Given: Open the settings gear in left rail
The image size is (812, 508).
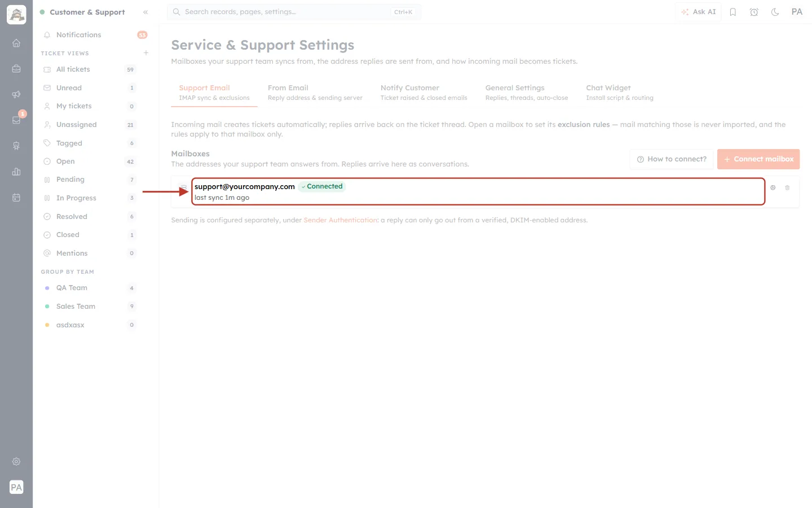Looking at the screenshot, I should [x=16, y=462].
